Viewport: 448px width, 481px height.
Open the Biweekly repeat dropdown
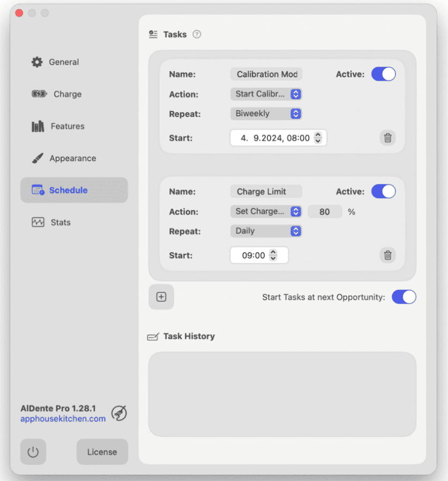266,114
